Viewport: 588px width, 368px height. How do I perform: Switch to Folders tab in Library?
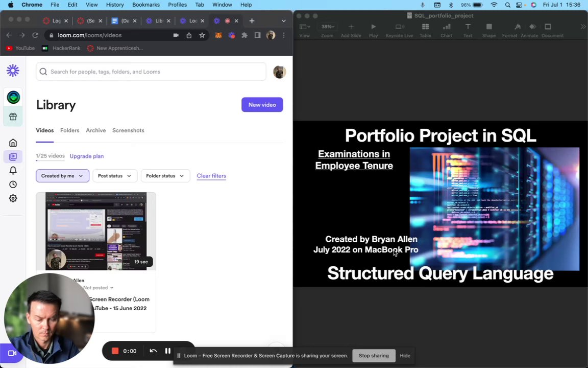click(x=70, y=130)
